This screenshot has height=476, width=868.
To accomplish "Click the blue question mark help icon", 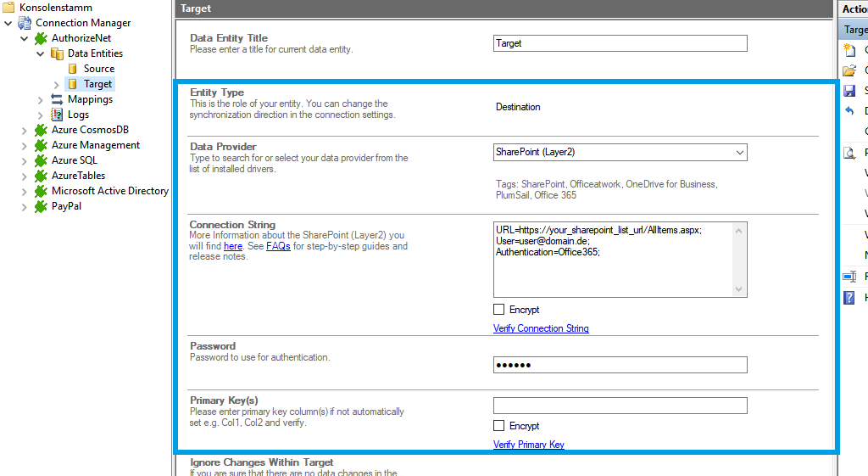I will (849, 297).
